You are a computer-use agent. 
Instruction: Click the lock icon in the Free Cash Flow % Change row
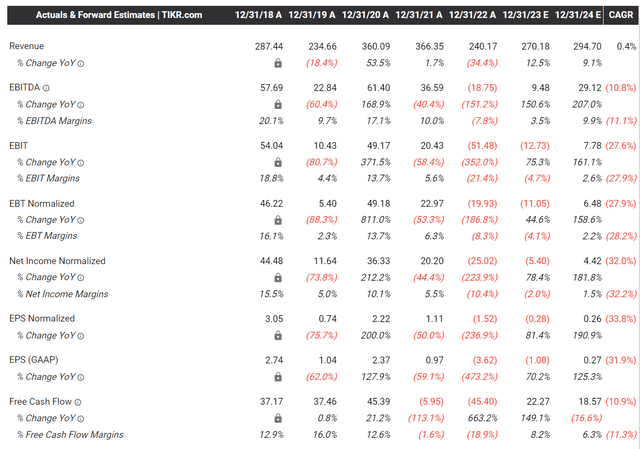click(278, 418)
